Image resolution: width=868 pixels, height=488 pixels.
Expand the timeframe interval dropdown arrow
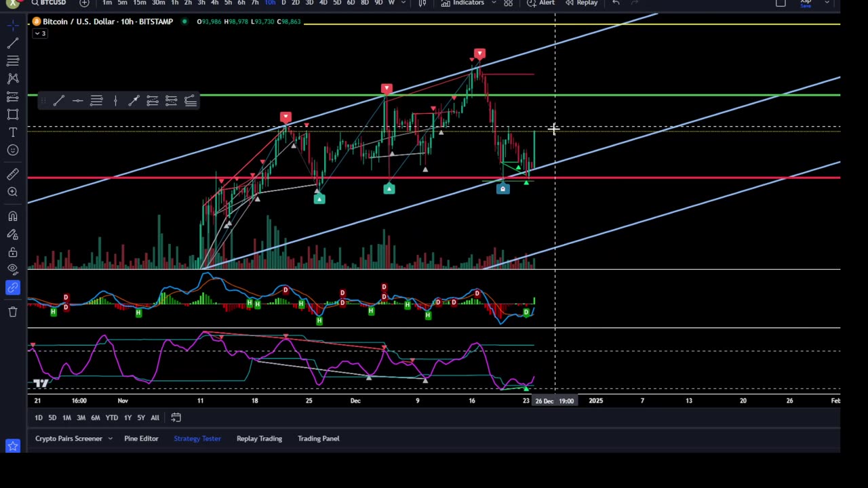(x=403, y=3)
